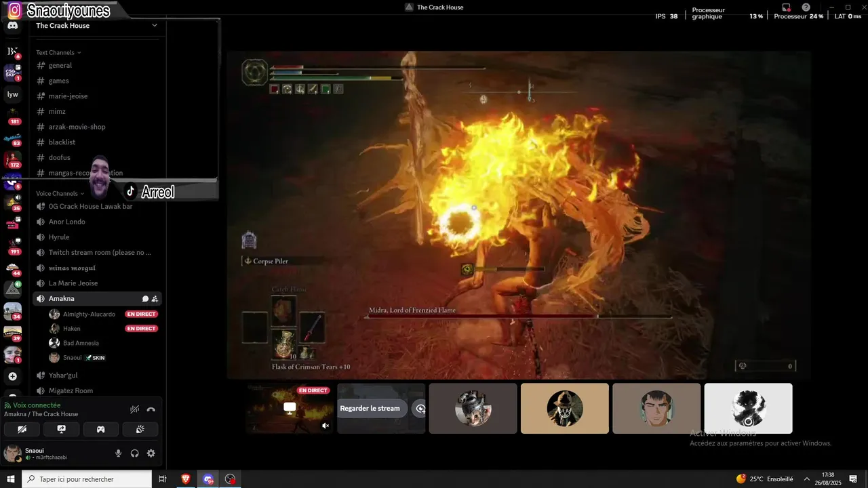Click Haken in voice member list
Screen dimensions: 868x488
[71, 329]
